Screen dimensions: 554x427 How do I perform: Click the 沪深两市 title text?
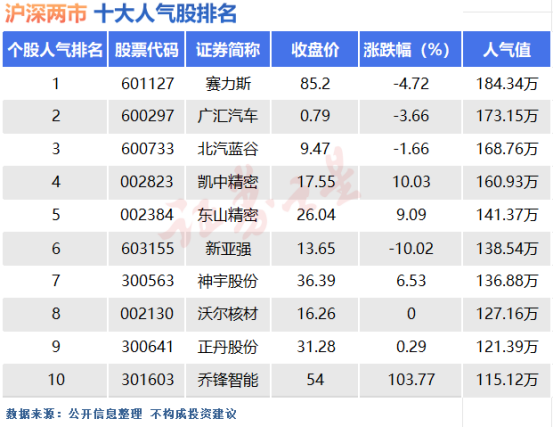click(46, 14)
